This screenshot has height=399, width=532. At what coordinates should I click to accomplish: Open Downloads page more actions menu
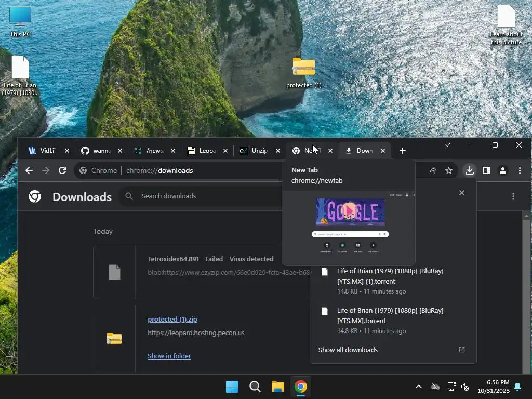pyautogui.click(x=513, y=196)
